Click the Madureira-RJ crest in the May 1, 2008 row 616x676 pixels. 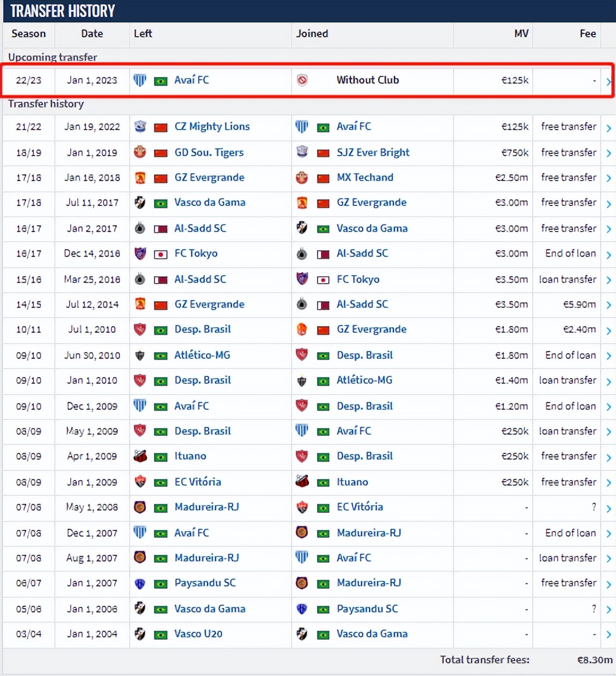[x=140, y=507]
